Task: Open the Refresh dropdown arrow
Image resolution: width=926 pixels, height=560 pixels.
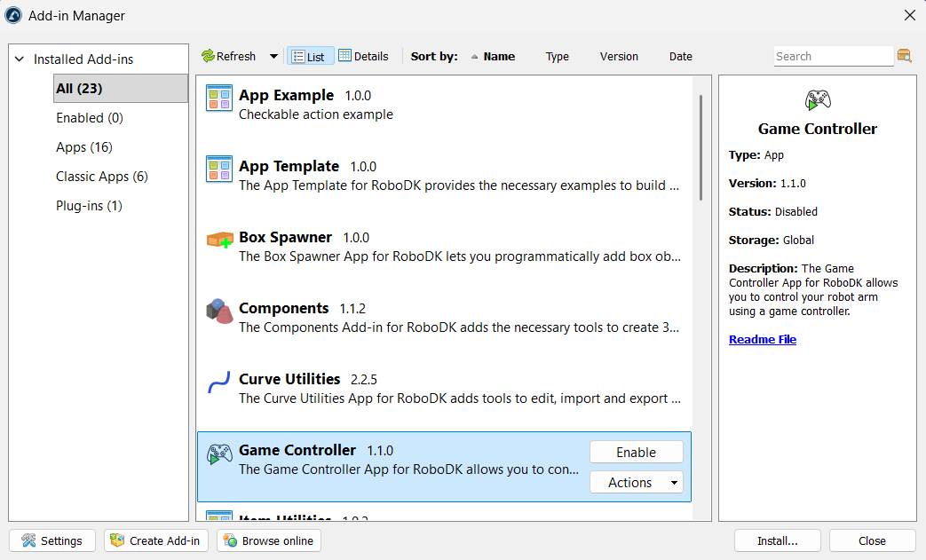Action: [273, 56]
